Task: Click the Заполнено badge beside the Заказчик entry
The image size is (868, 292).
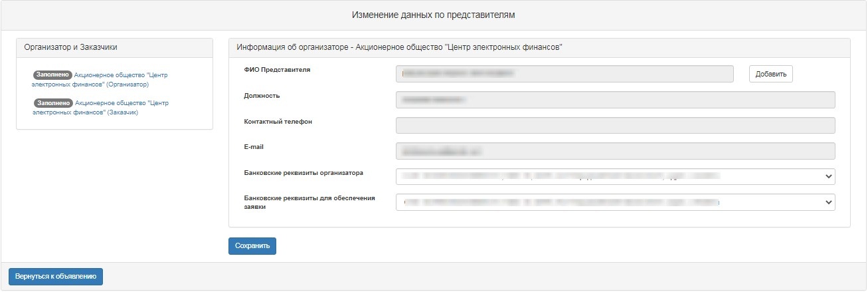Action: [x=52, y=103]
